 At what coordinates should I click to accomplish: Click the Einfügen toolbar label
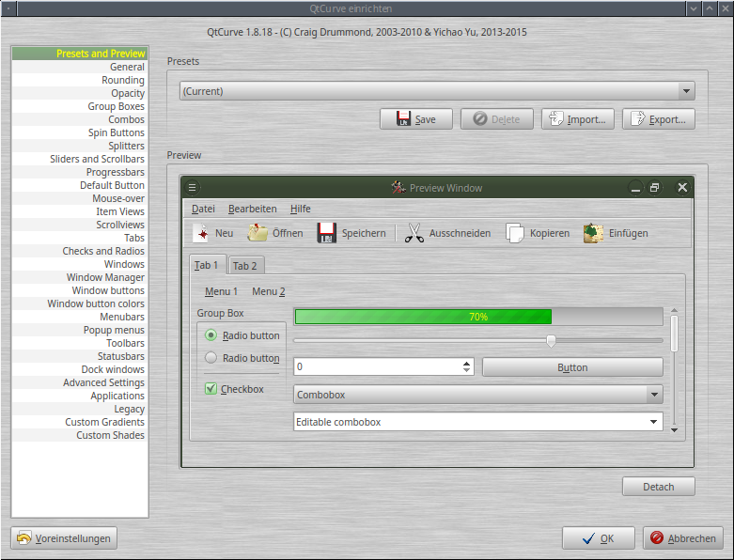click(628, 233)
